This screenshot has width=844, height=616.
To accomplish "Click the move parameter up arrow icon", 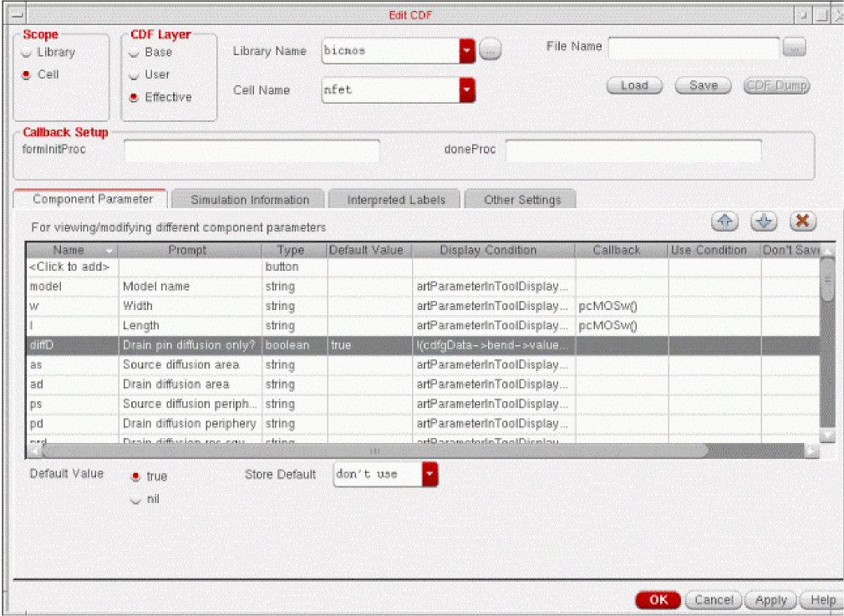I will click(725, 221).
